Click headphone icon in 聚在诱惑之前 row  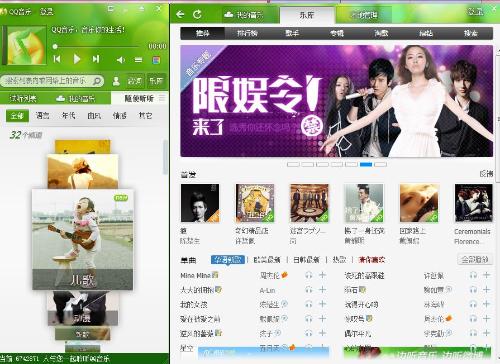click(309, 319)
